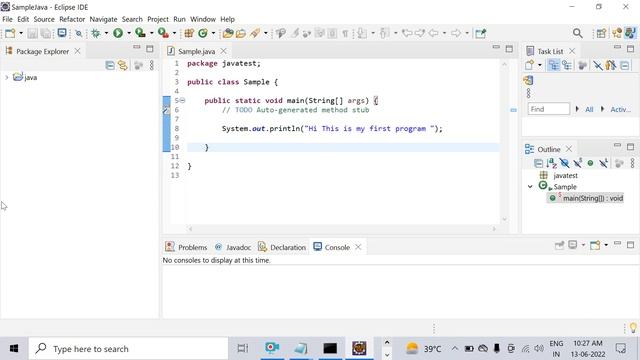Click the Pin Editor icon

pos(480,33)
